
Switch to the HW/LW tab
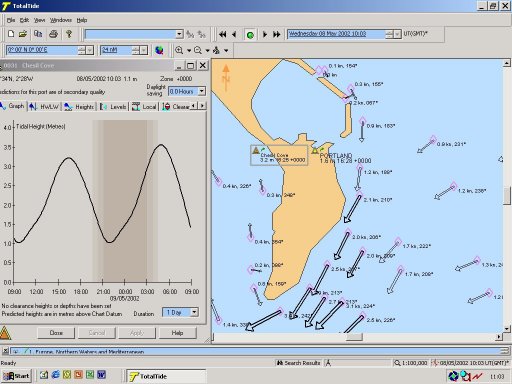click(x=45, y=107)
